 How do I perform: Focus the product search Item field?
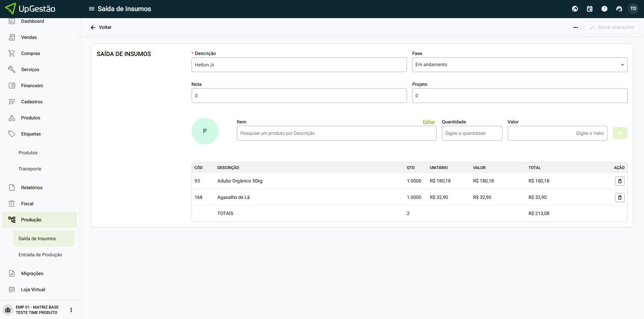336,133
